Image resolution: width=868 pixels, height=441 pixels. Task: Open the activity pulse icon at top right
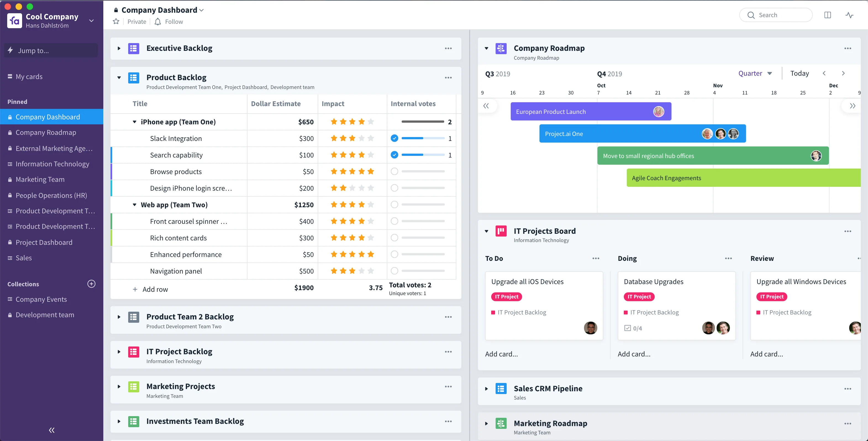849,15
